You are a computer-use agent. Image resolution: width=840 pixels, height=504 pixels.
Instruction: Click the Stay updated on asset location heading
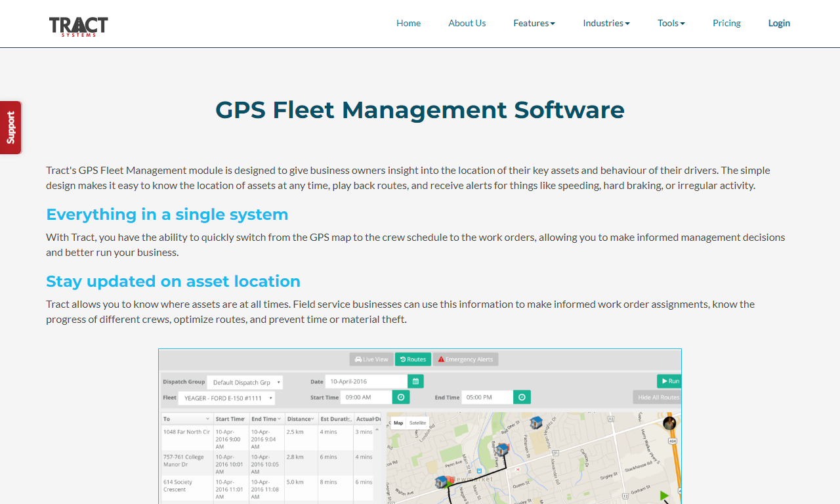click(x=173, y=282)
